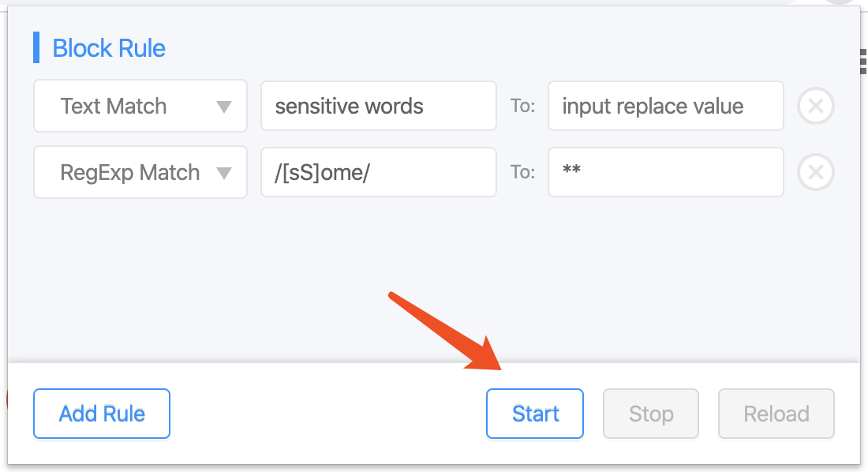Image resolution: width=868 pixels, height=472 pixels.
Task: Select the /[sS]ome/ pattern field
Action: pos(379,172)
